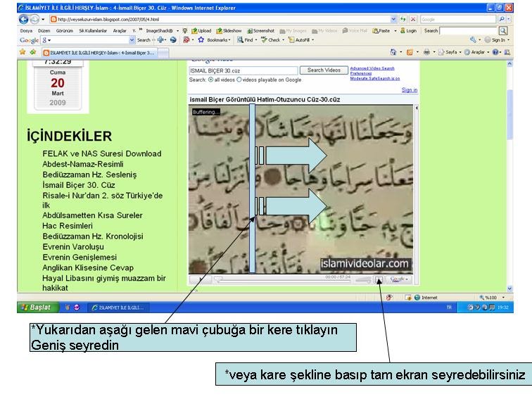Expand the address bar history dropdown
Screen dimensions: 532x399
[x=393, y=19]
